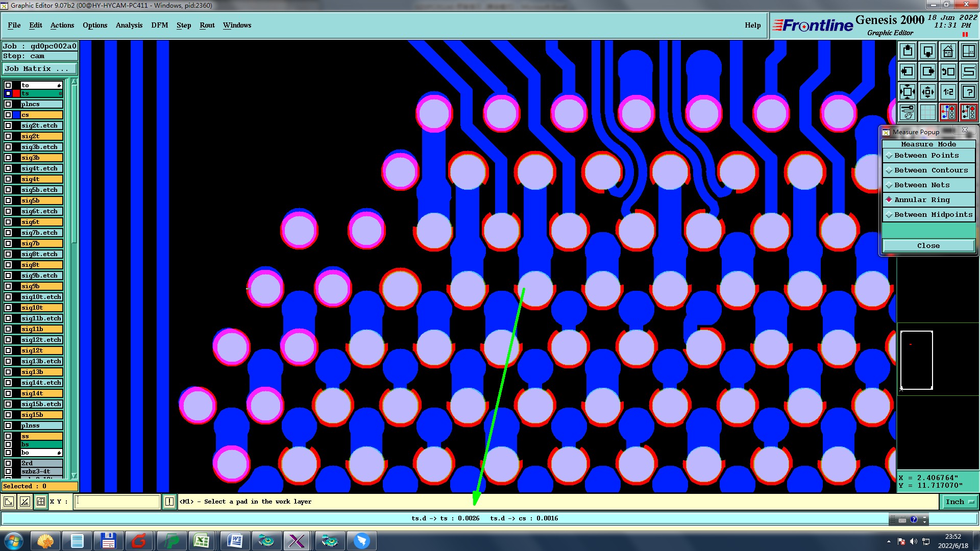Toggle checkbox for layer sig8t.etch
Viewport: 980px width, 551px height.
(x=8, y=254)
